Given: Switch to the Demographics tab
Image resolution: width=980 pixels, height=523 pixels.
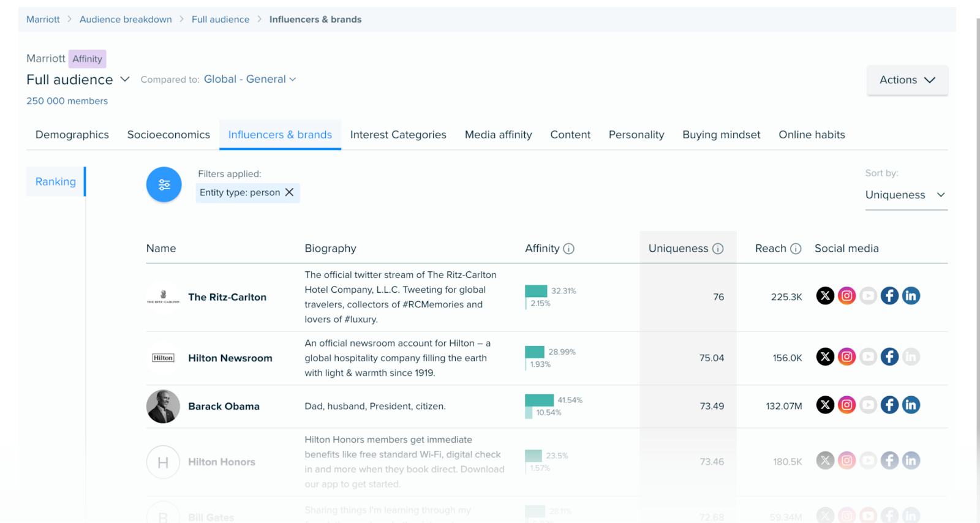Looking at the screenshot, I should coord(72,135).
